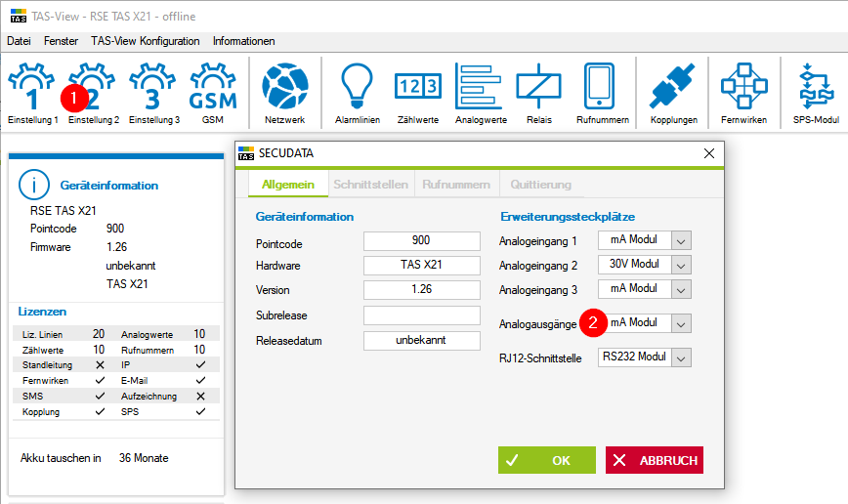Focus the Subrelease input field

tap(422, 315)
